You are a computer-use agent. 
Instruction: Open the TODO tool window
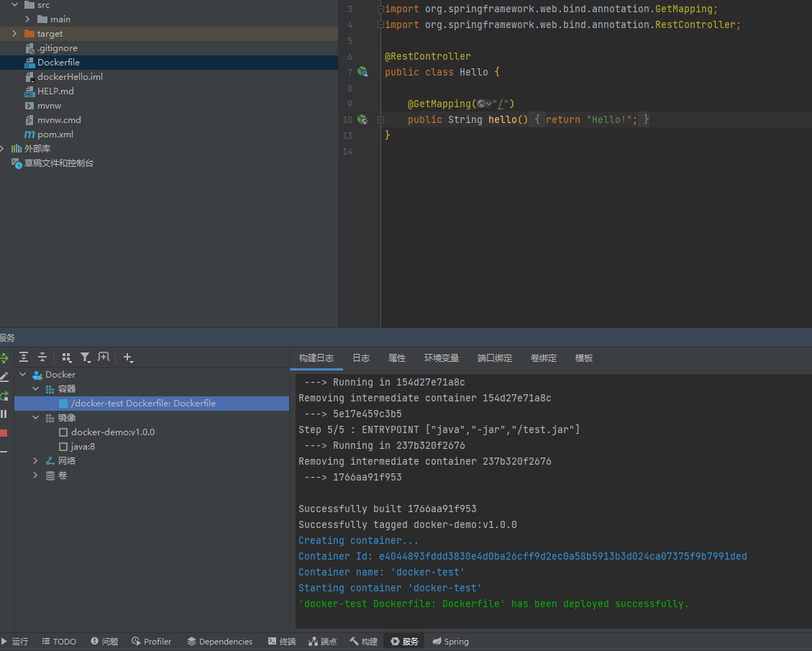point(59,641)
